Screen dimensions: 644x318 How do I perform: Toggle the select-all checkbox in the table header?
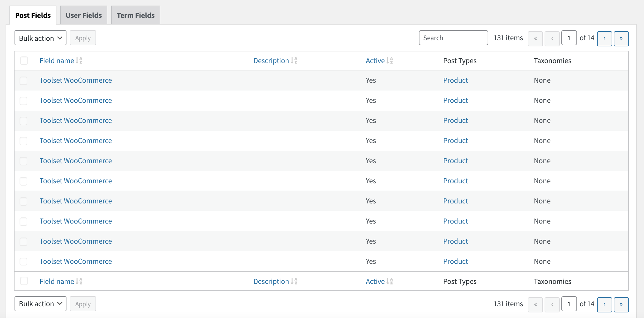click(24, 61)
